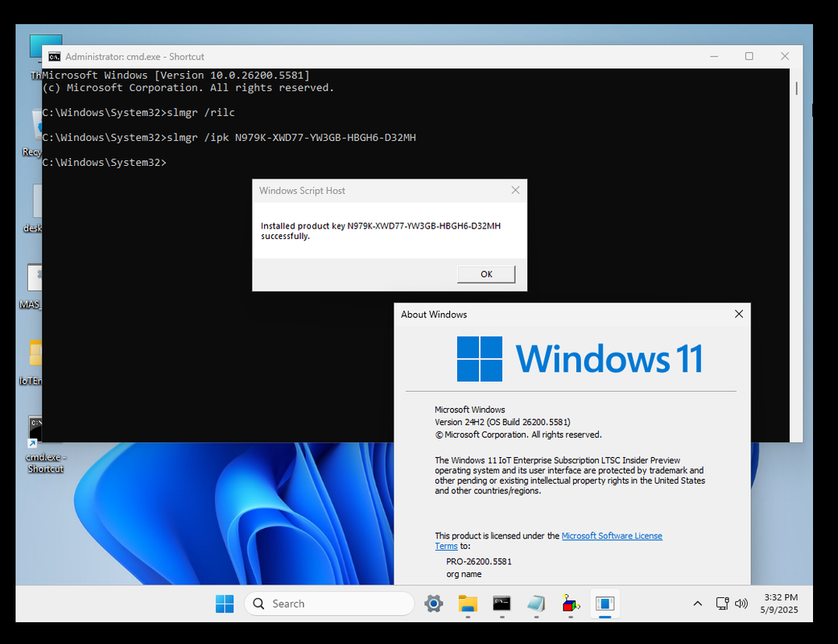Open volume control tray icon
The image size is (838, 644).
741,604
